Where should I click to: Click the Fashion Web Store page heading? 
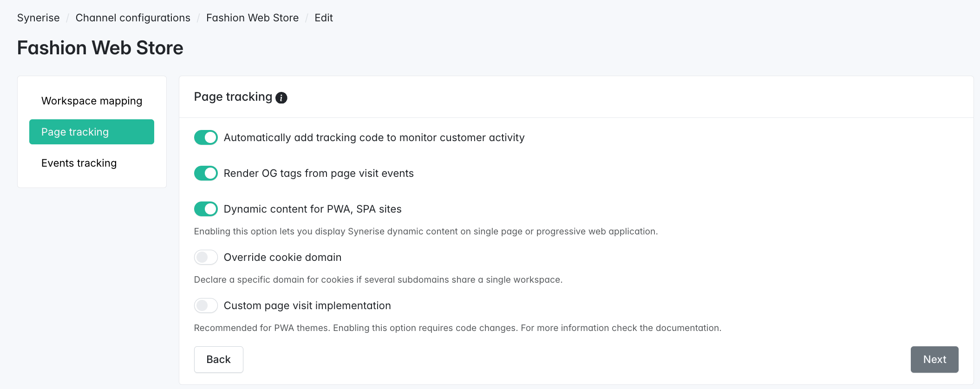pos(100,48)
